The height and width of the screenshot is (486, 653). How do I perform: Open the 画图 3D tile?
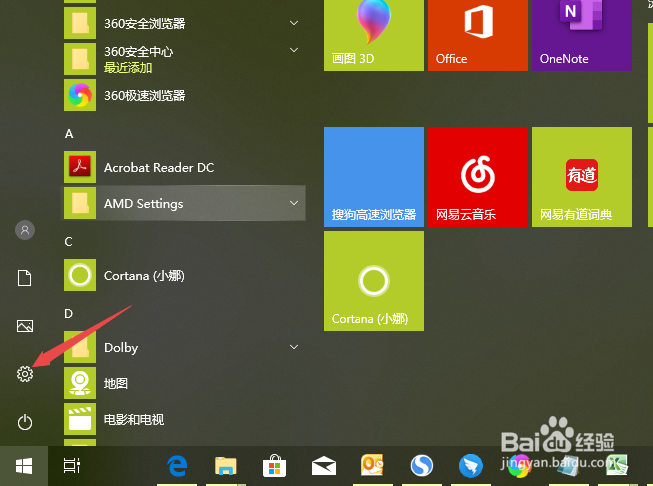(x=374, y=35)
